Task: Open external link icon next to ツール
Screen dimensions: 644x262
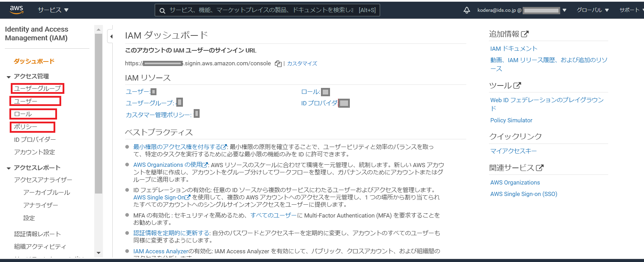Action: 517,85
